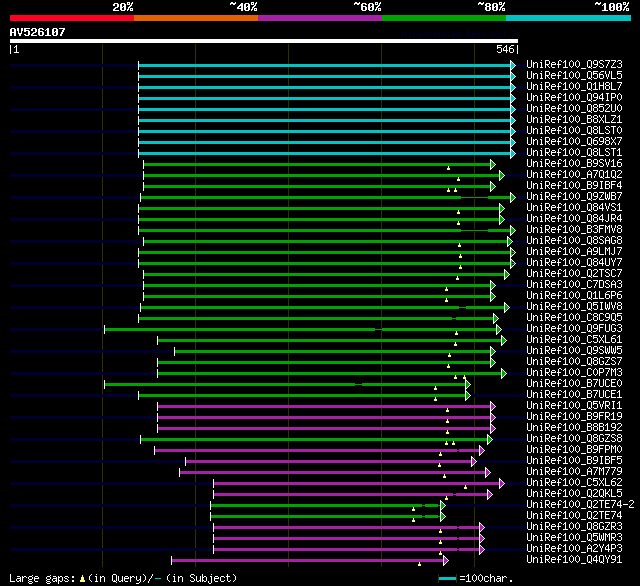Click the cyan arrowhead of the UniRef100_Q94IP0 row
The width and height of the screenshot is (640, 586).
[513, 98]
